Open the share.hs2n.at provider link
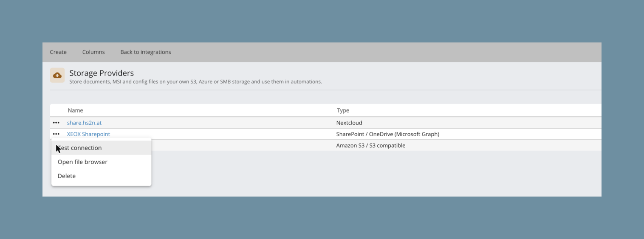This screenshot has width=644, height=239. pos(84,123)
